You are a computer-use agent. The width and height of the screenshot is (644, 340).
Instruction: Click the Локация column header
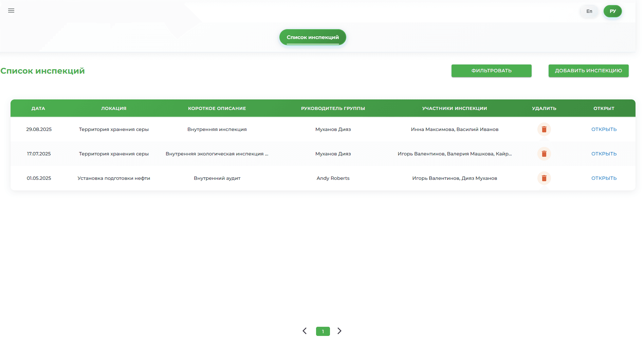pos(114,108)
